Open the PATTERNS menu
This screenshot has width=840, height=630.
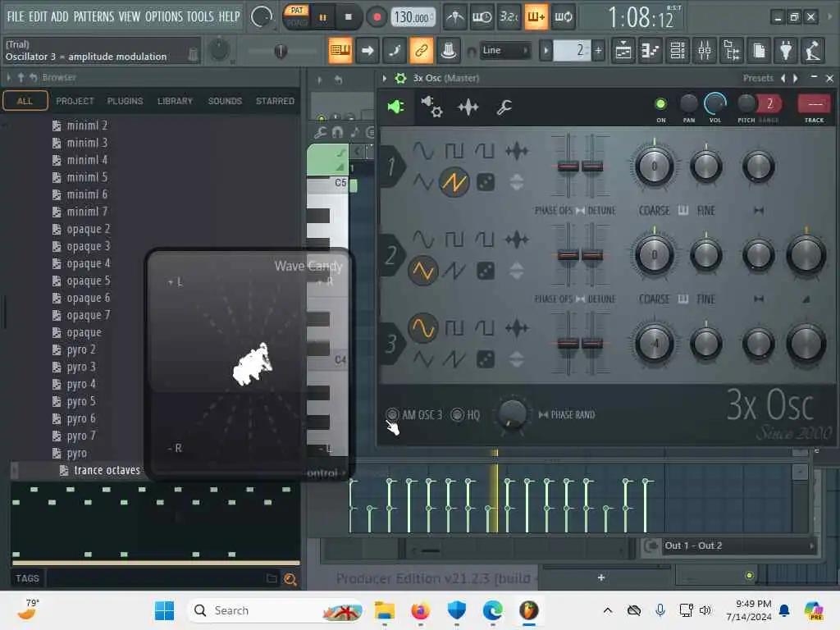click(94, 16)
